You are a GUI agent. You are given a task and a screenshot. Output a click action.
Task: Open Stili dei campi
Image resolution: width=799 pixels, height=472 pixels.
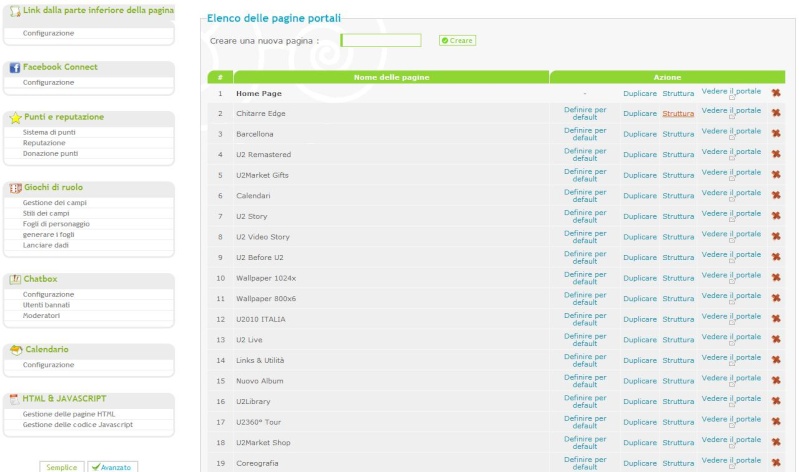46,213
